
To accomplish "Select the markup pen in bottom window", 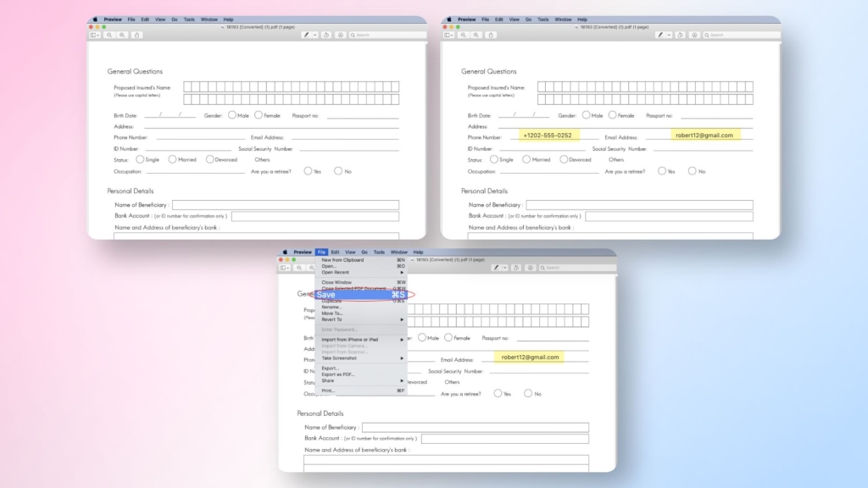I will point(496,268).
